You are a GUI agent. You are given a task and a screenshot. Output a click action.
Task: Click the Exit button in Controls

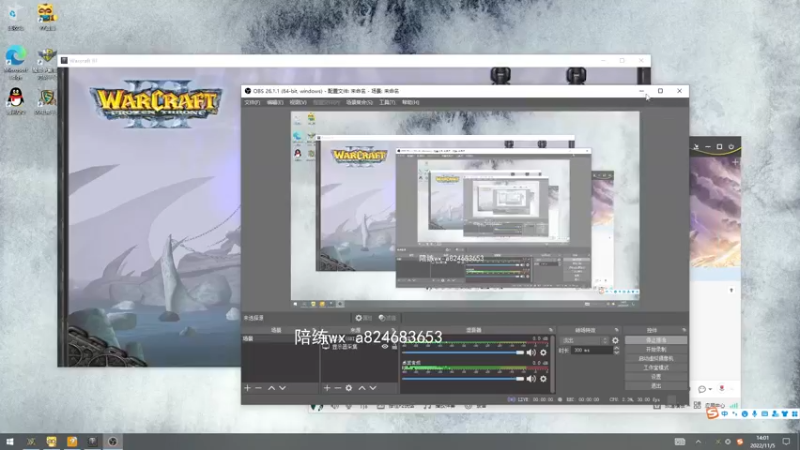(x=656, y=386)
